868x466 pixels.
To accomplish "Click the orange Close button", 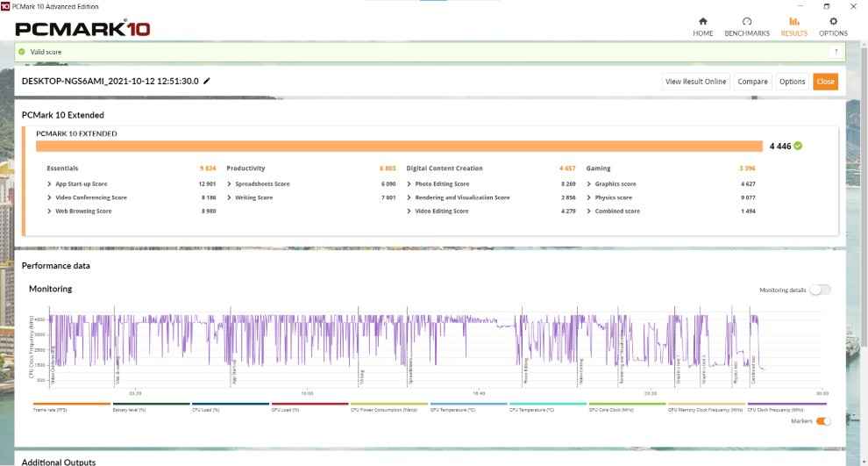I will (825, 82).
